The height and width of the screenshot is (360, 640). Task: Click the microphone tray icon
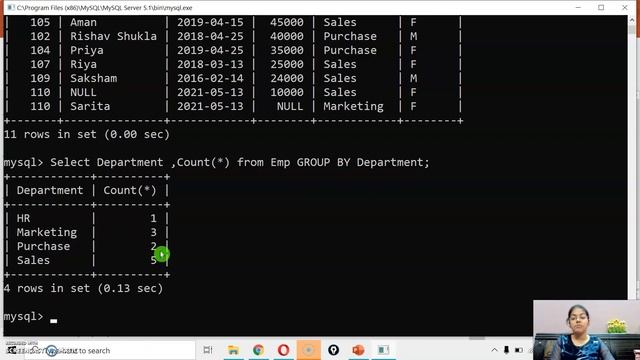[506, 350]
